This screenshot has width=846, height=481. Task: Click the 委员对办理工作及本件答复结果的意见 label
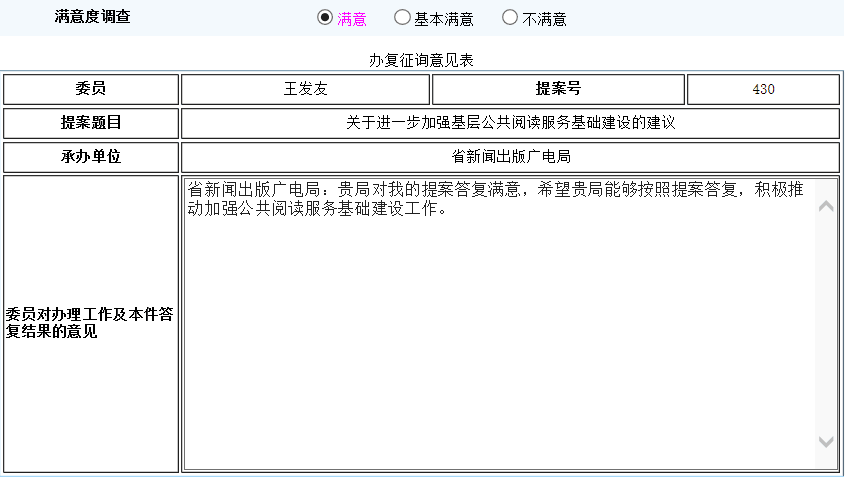click(90, 323)
